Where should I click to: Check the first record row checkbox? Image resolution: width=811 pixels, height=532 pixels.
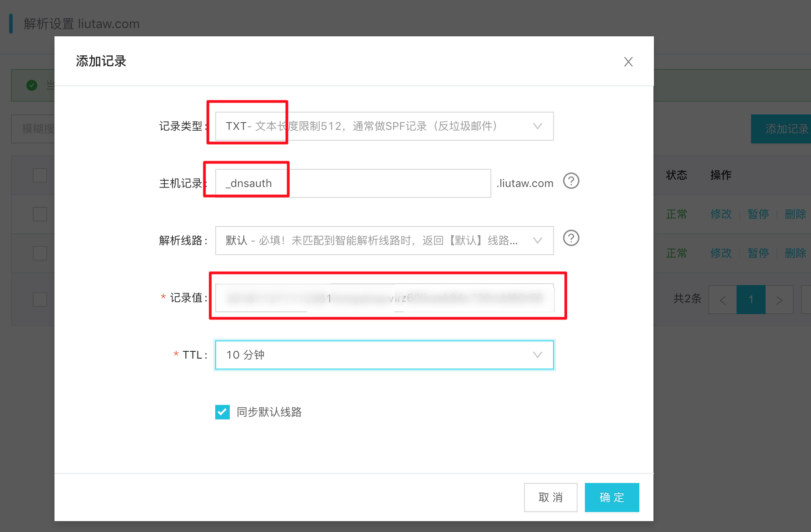pyautogui.click(x=40, y=214)
